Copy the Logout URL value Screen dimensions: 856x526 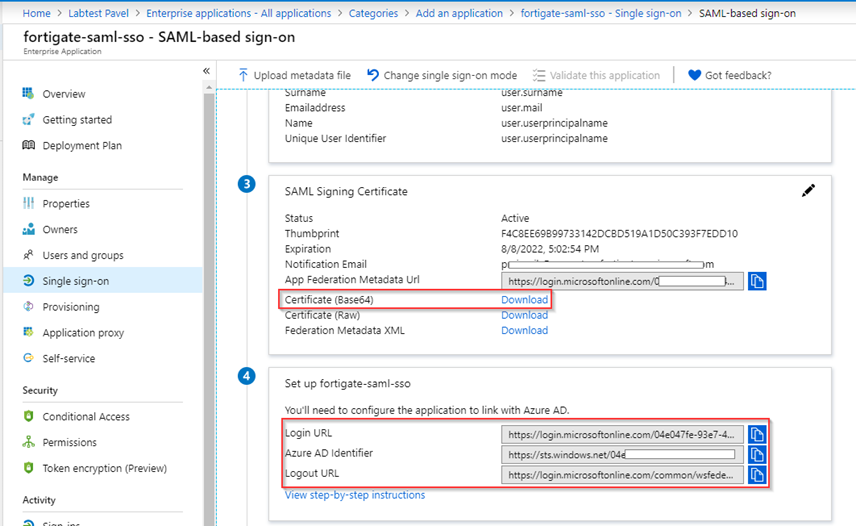757,475
